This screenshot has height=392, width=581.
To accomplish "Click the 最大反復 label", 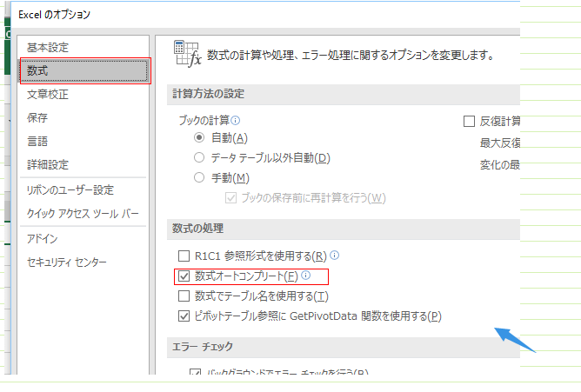I will point(500,143).
